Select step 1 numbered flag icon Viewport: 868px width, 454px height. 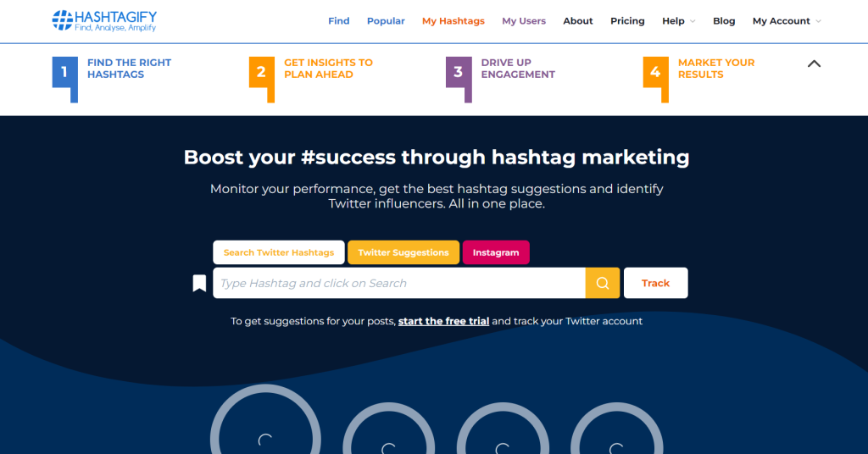tap(65, 79)
